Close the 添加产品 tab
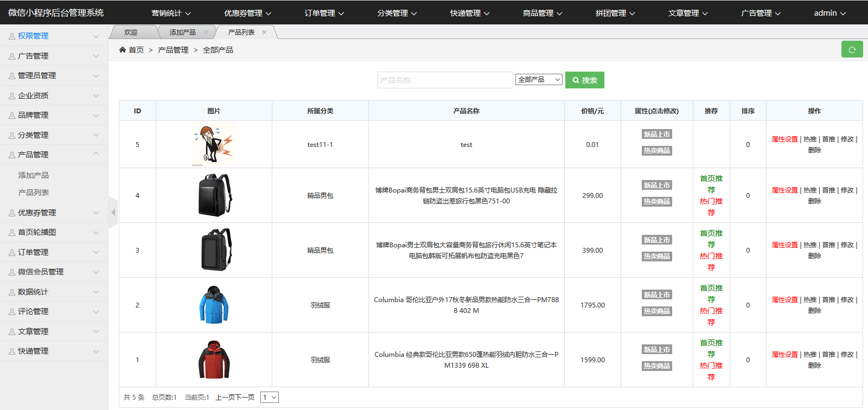Image resolution: width=868 pixels, height=410 pixels. (x=206, y=33)
